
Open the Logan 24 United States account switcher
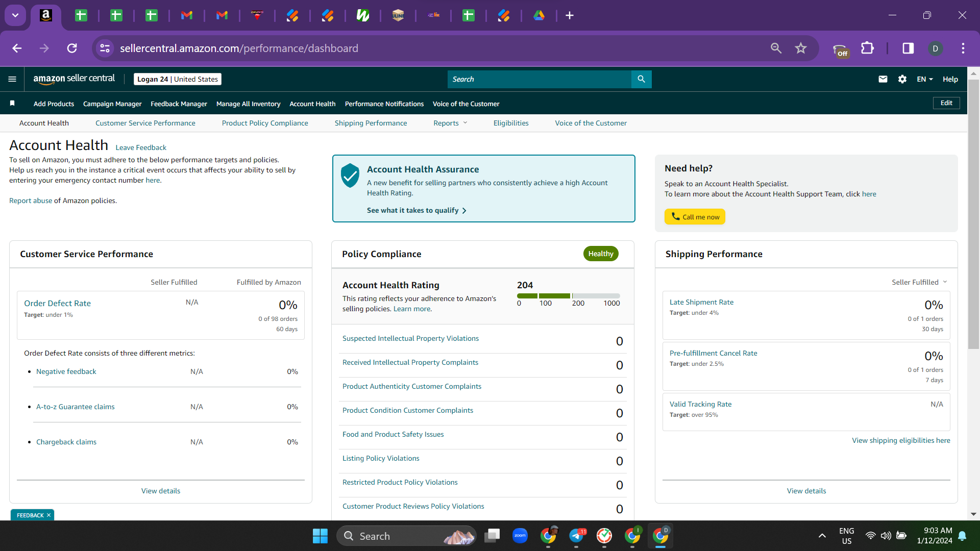178,79
